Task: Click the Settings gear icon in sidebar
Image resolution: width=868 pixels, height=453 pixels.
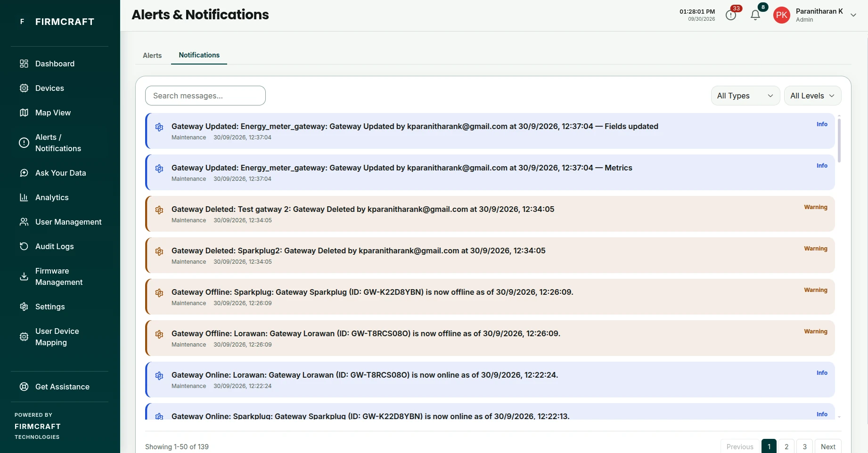Action: pyautogui.click(x=24, y=307)
